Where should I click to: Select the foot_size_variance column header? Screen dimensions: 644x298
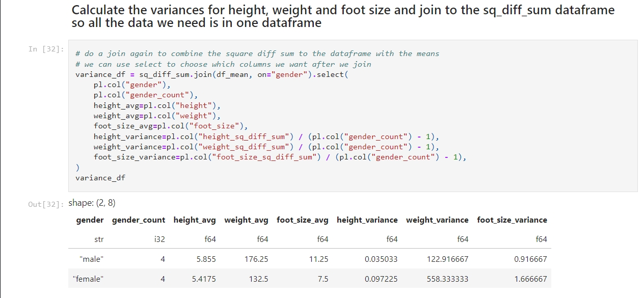point(512,220)
